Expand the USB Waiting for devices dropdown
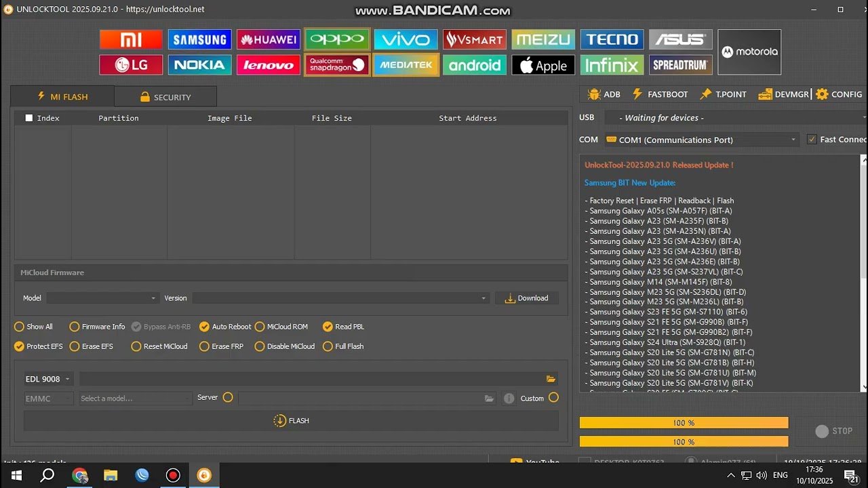868x488 pixels. coord(736,118)
